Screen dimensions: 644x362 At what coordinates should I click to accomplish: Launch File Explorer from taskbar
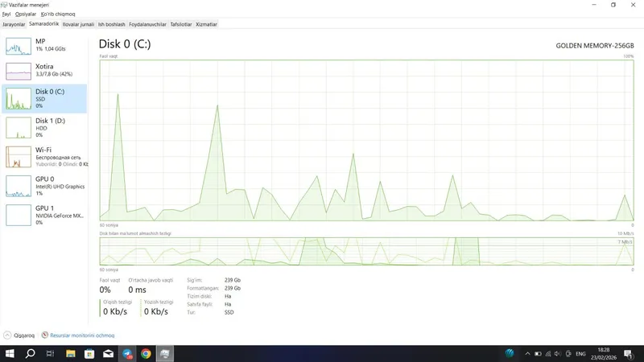pyautogui.click(x=71, y=353)
